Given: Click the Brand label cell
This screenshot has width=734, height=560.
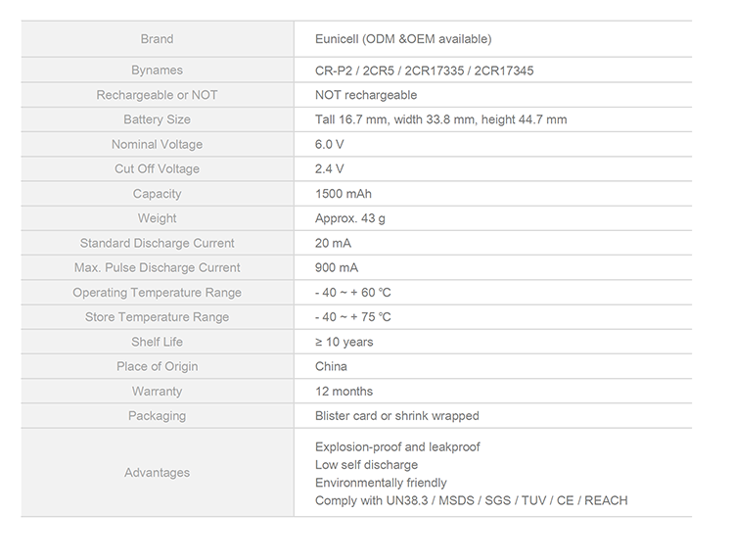Looking at the screenshot, I should coord(158,39).
